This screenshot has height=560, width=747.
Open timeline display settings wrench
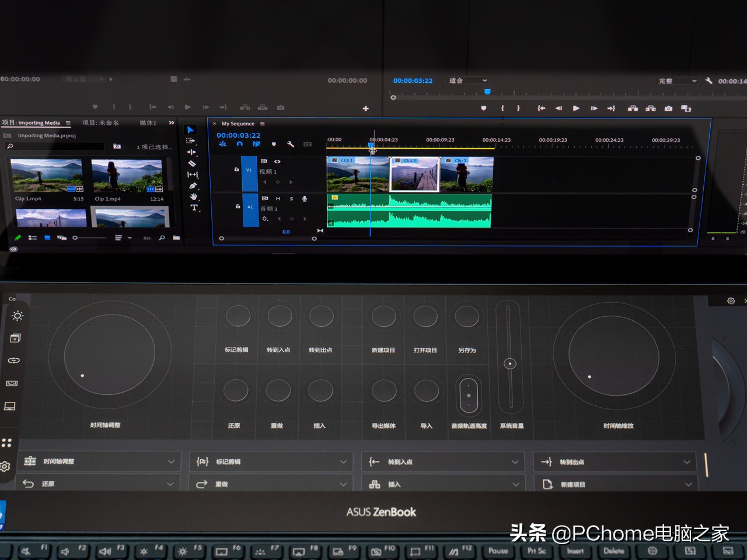tap(290, 144)
